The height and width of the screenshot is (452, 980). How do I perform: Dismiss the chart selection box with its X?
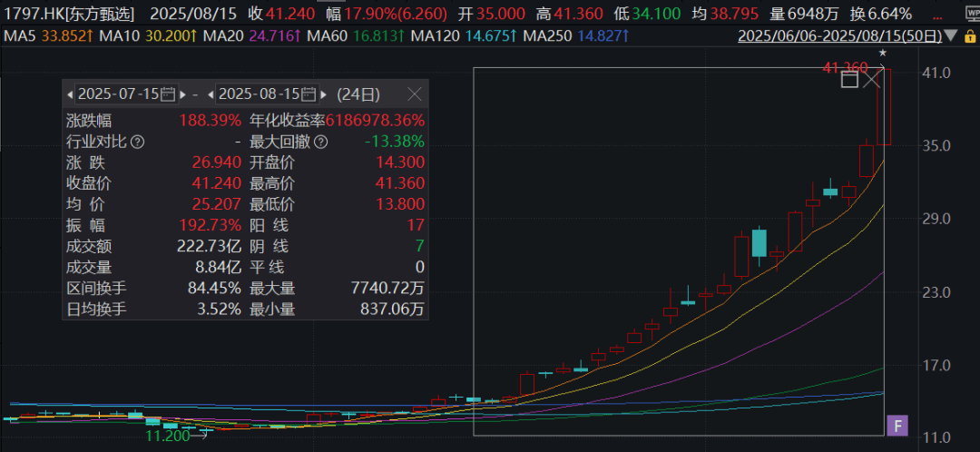tap(871, 79)
